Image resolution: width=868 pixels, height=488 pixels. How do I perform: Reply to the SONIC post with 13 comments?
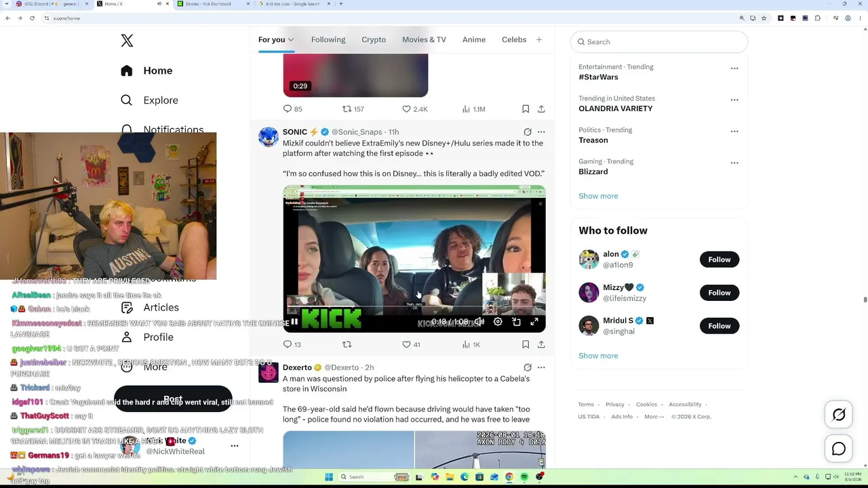point(292,344)
